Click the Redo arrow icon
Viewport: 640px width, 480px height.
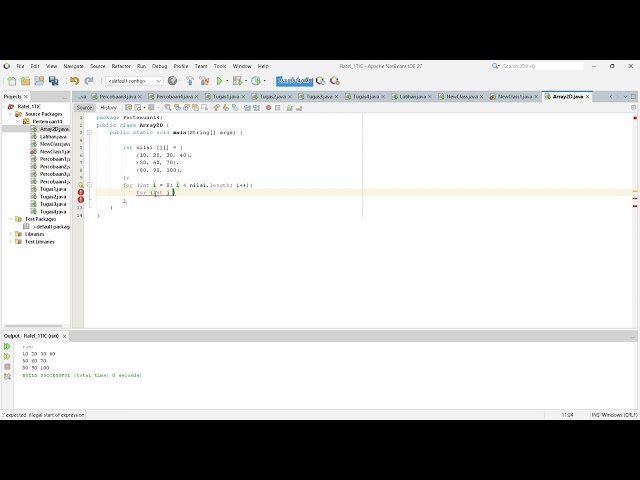[89, 81]
